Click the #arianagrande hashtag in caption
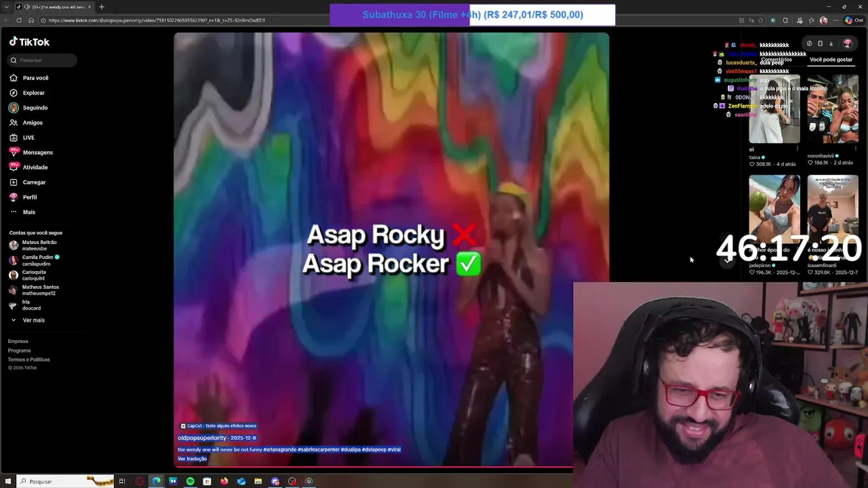 tap(279, 449)
